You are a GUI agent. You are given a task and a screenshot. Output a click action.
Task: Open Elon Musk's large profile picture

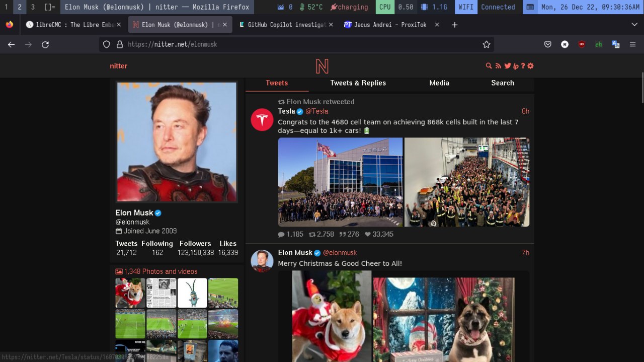point(177,142)
